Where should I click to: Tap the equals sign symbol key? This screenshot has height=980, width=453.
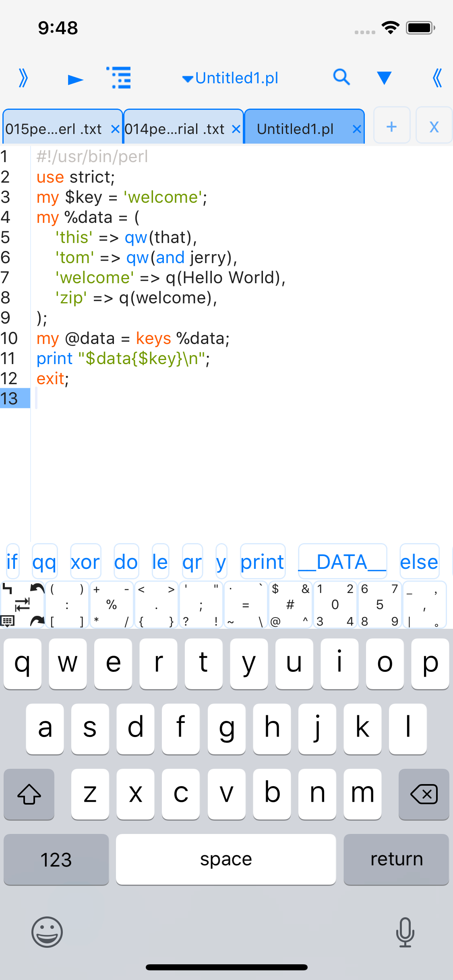tap(246, 605)
